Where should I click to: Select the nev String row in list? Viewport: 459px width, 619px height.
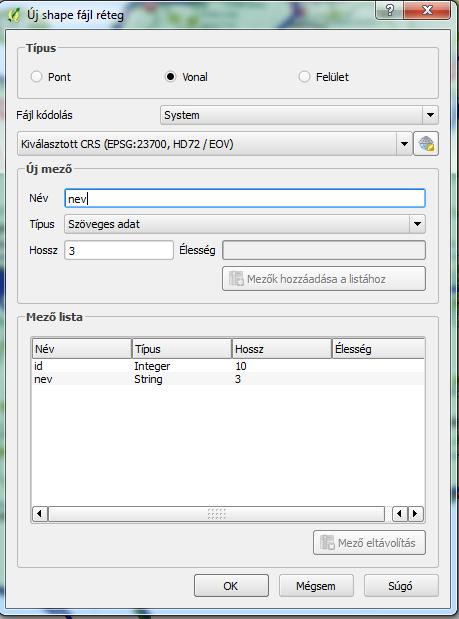[228, 379]
